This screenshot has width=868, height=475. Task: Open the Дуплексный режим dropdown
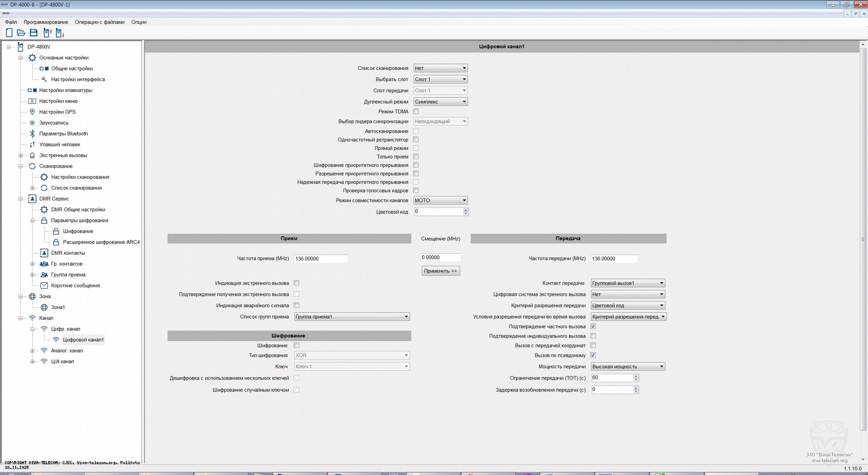[440, 102]
